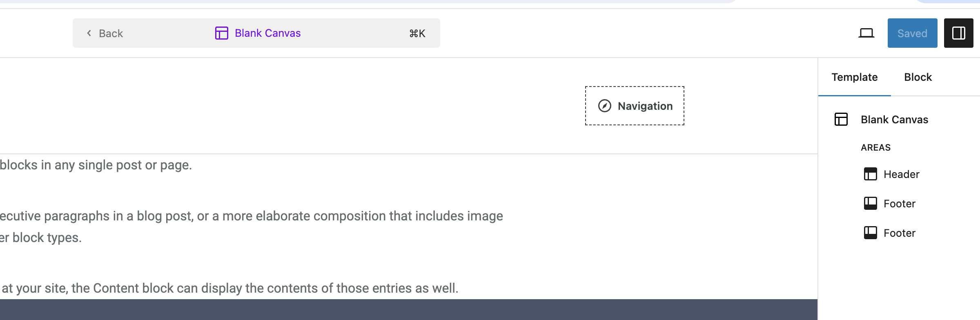The width and height of the screenshot is (980, 320).
Task: Click the Back chevron arrow
Action: [89, 33]
